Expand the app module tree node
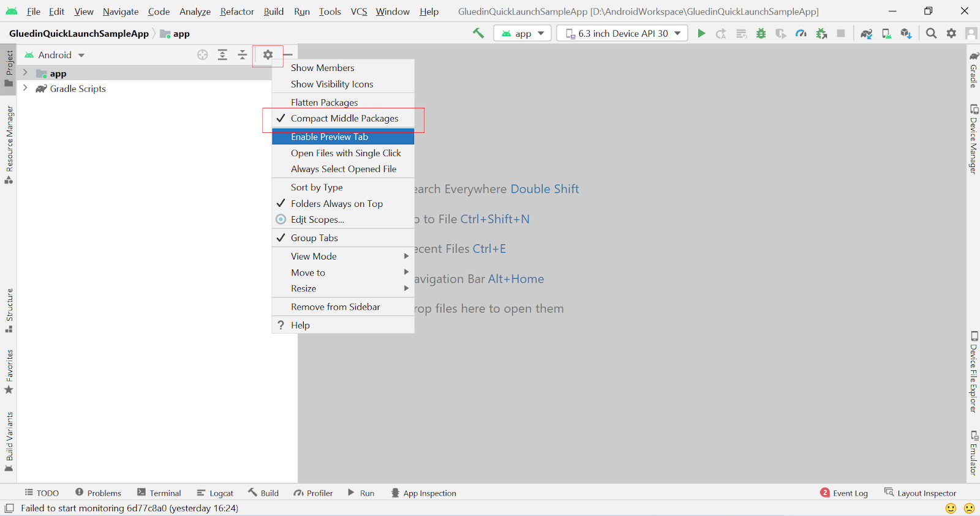Screen dimensions: 980x516 coord(25,73)
